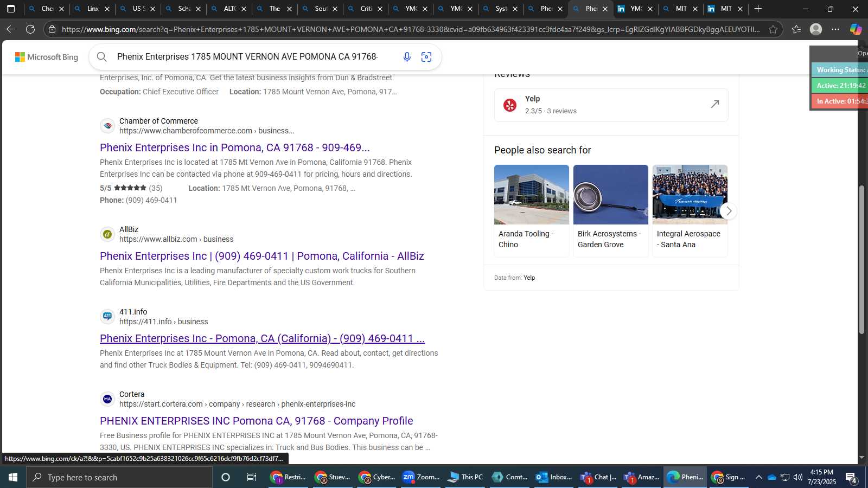Click the Microsoft Bing logo
The width and height of the screenshot is (868, 488).
pyautogui.click(x=47, y=57)
